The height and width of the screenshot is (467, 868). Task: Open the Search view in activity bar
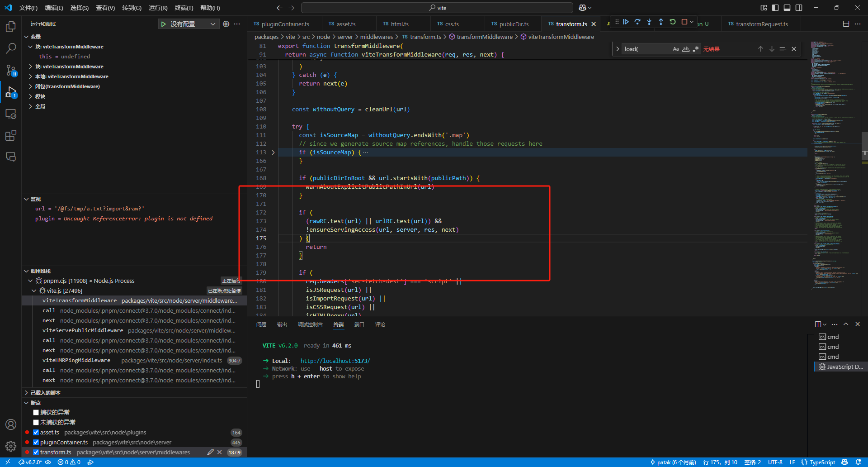(11, 48)
